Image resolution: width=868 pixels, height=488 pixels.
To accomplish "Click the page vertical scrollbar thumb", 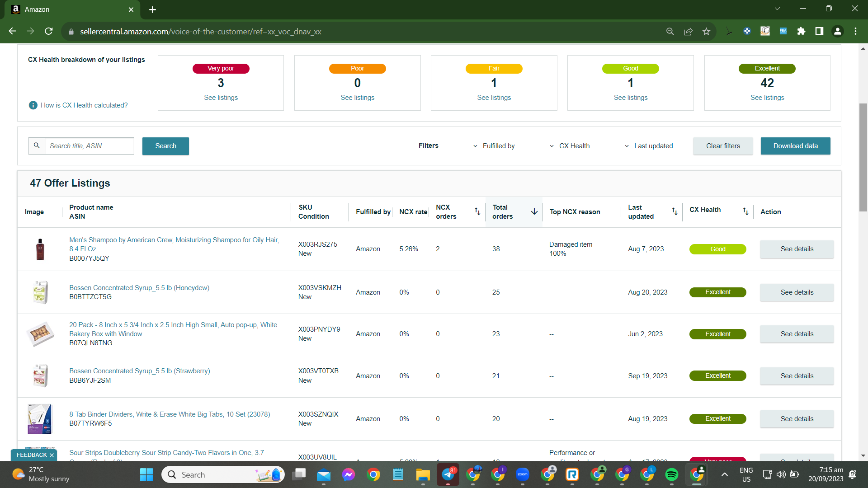I will pyautogui.click(x=863, y=157).
